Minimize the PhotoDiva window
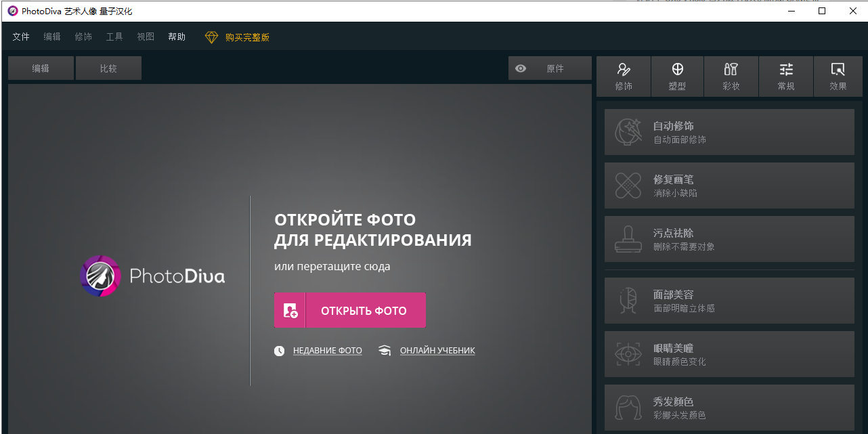868x434 pixels. pos(791,11)
